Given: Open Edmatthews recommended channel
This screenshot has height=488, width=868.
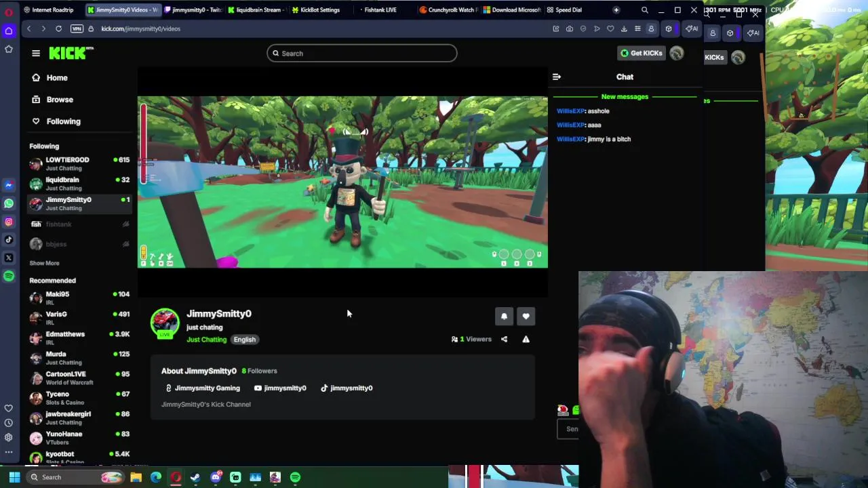Looking at the screenshot, I should (x=79, y=338).
